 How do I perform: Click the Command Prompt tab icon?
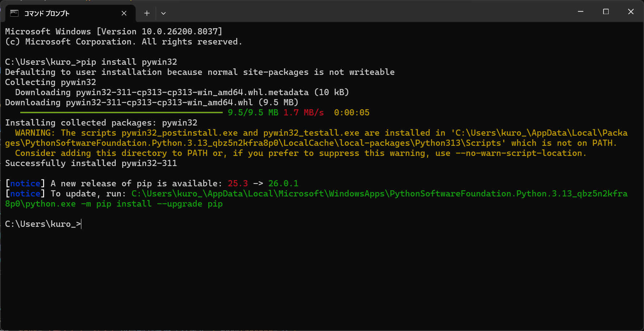click(x=14, y=13)
